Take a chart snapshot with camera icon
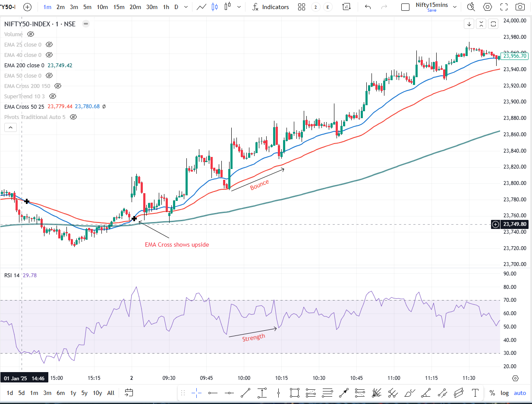 [x=520, y=7]
